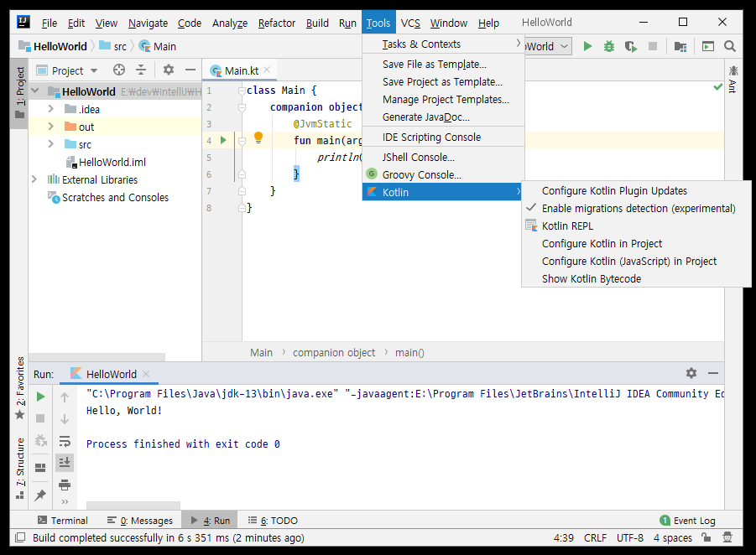Open IDE Scripting Console

tap(443, 137)
